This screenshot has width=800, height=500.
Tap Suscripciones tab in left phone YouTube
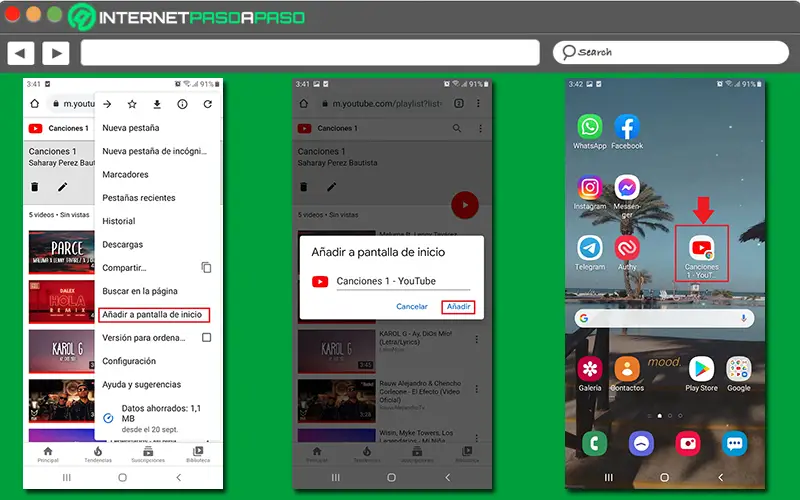[x=148, y=454]
